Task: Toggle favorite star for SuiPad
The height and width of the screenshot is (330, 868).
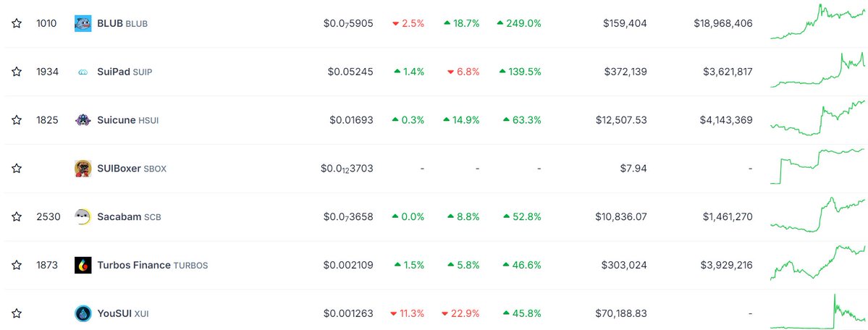Action: click(x=17, y=72)
